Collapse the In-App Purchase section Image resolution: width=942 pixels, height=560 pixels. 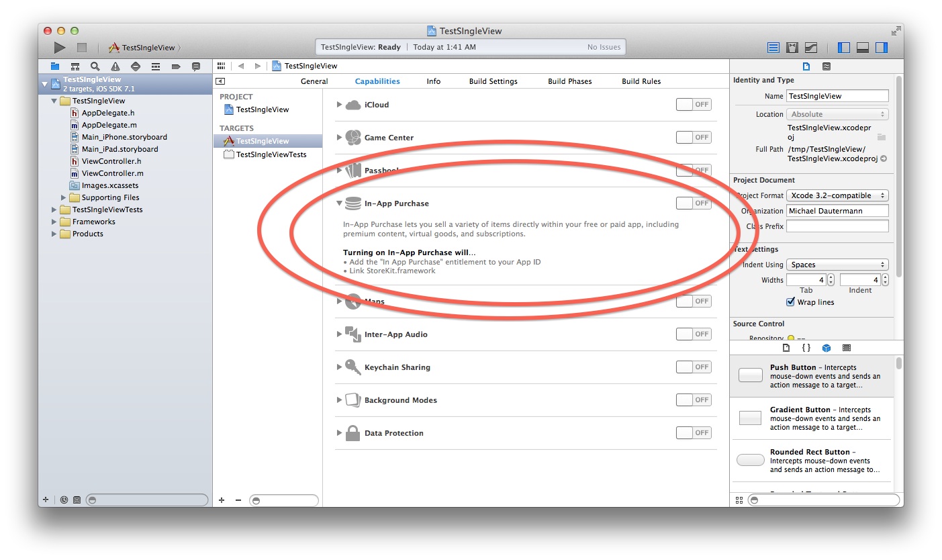pos(339,203)
